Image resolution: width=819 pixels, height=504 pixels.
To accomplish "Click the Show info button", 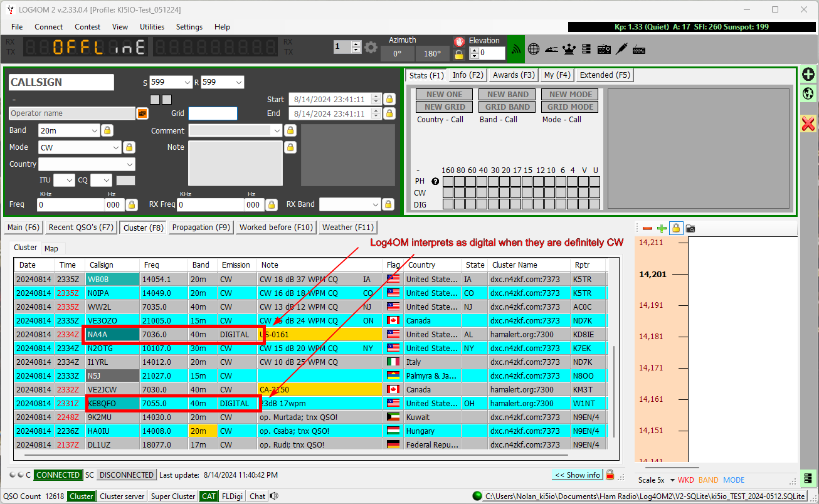I will point(578,475).
